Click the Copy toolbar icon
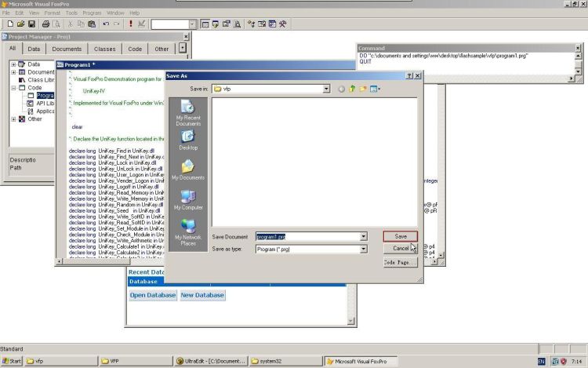This screenshot has width=588, height=368. tap(81, 24)
